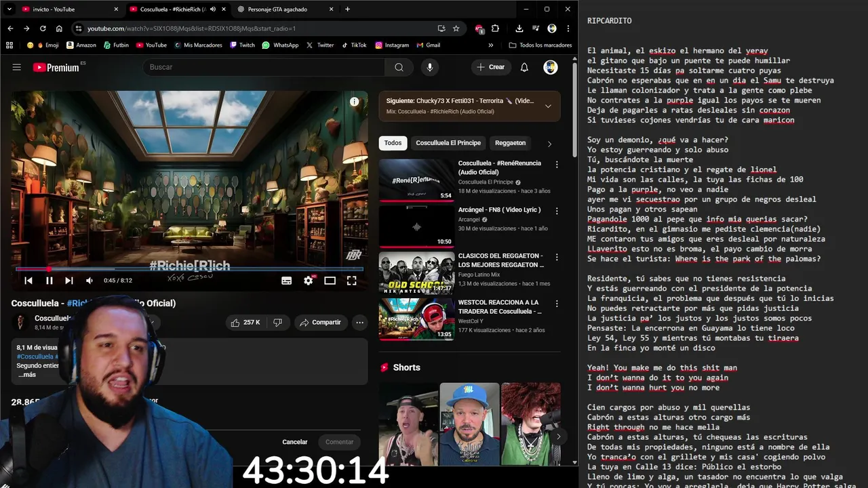This screenshot has width=868, height=488.
Task: Toggle subtitles on the video player
Action: tap(287, 281)
